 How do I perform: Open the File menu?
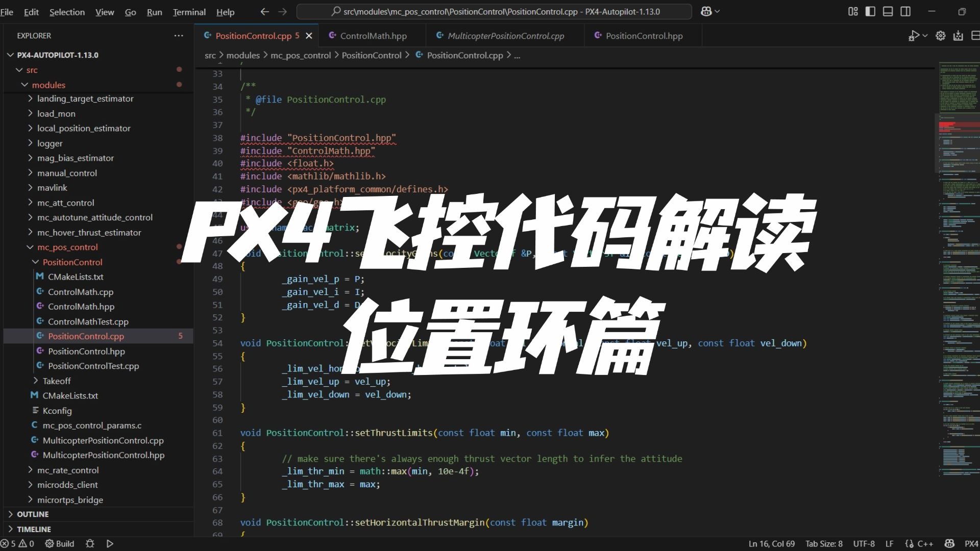click(x=7, y=12)
